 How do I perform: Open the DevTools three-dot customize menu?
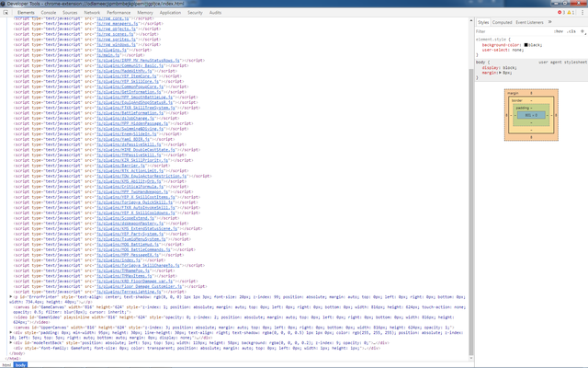click(582, 12)
